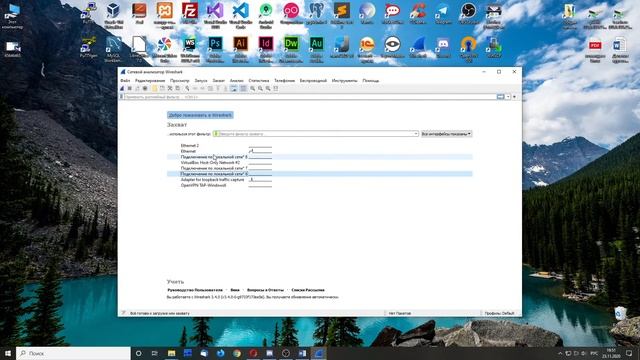Open the Статистика menu
The width and height of the screenshot is (640, 360).
tap(259, 80)
